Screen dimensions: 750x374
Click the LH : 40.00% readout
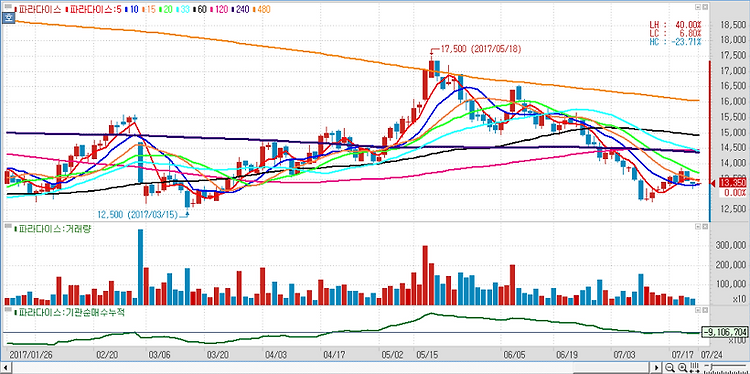pos(675,25)
